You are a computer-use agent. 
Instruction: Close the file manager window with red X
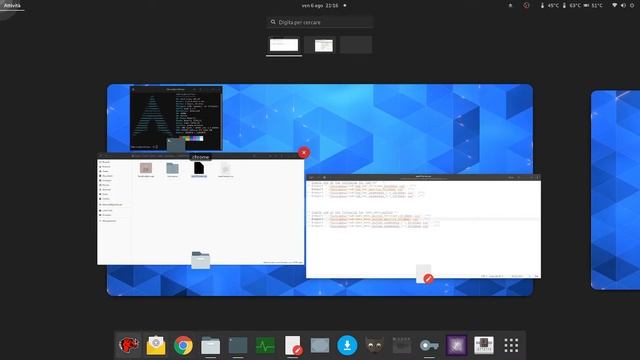(x=304, y=153)
